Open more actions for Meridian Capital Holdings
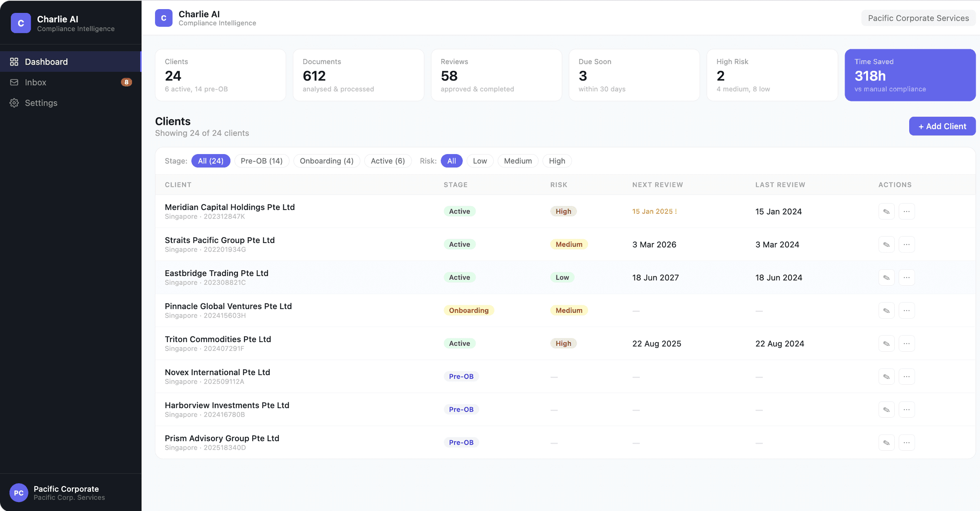Image resolution: width=980 pixels, height=511 pixels. pos(906,211)
